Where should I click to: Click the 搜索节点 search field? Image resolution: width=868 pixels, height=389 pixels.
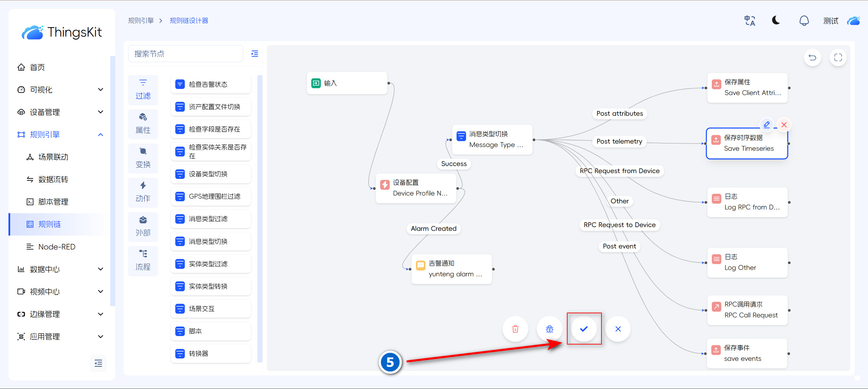tap(185, 54)
